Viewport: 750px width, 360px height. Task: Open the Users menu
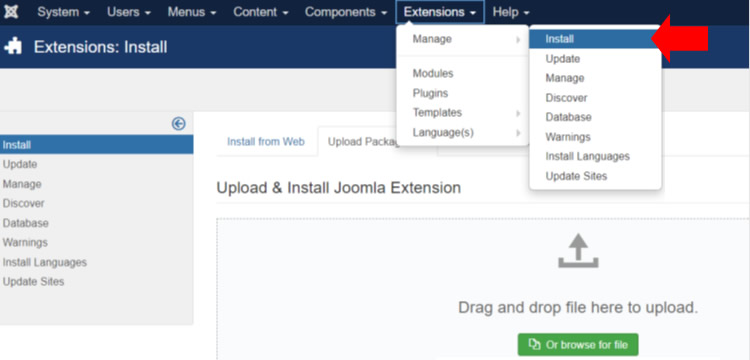click(129, 12)
